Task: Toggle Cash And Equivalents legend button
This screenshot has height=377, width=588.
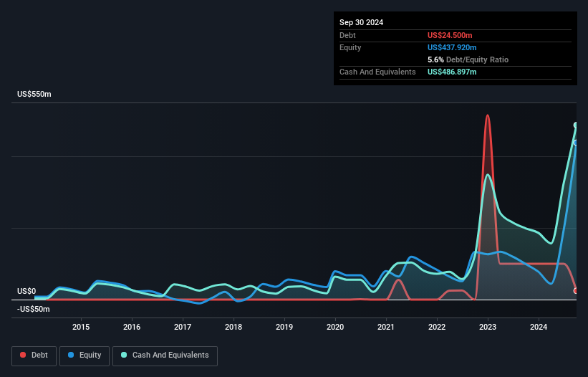Action: (x=165, y=355)
